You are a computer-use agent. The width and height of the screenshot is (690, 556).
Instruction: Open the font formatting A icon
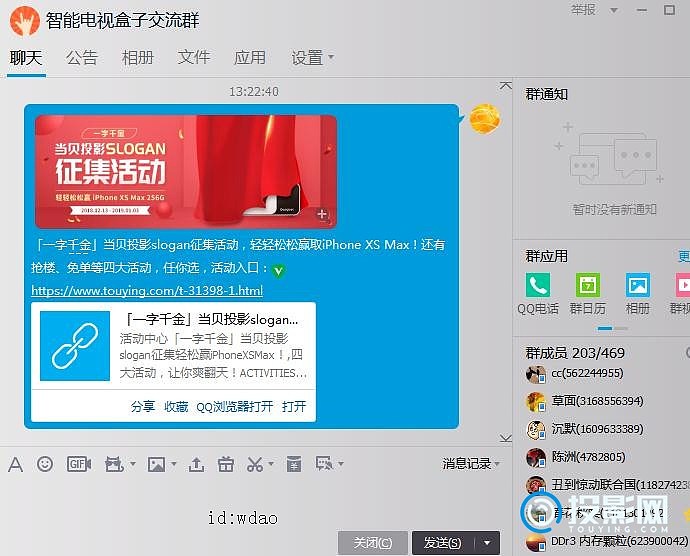point(15,464)
